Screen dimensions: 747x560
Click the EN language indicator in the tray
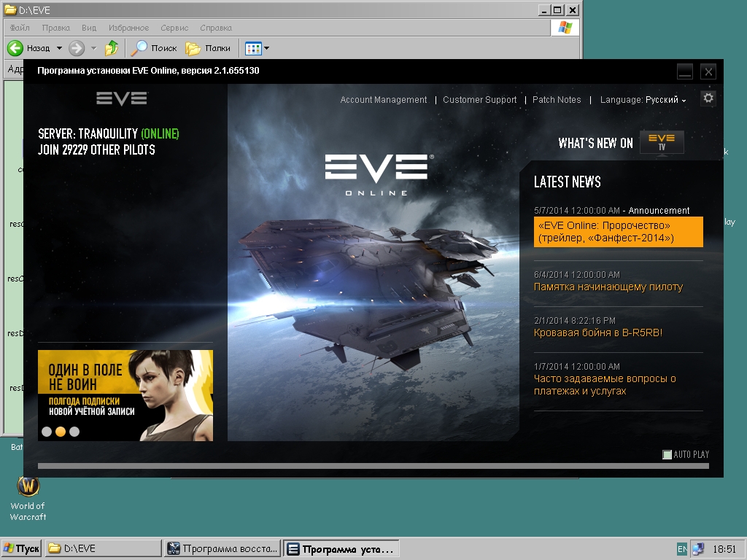coord(682,549)
